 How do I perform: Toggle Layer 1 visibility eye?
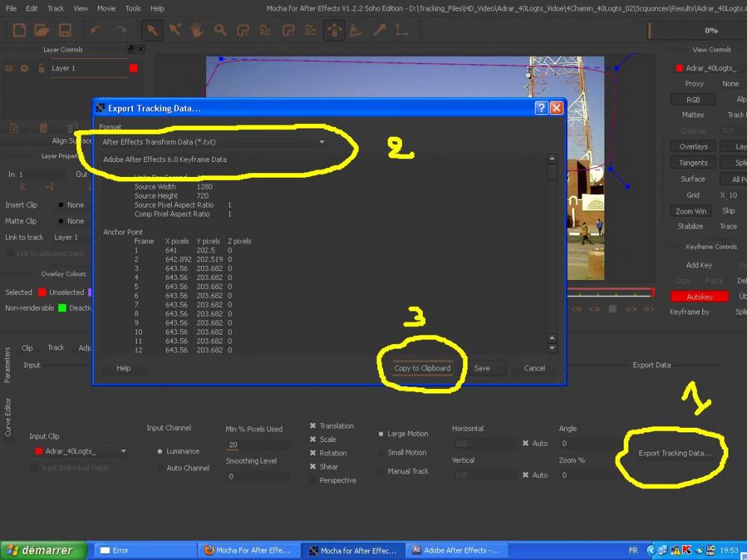(9, 68)
